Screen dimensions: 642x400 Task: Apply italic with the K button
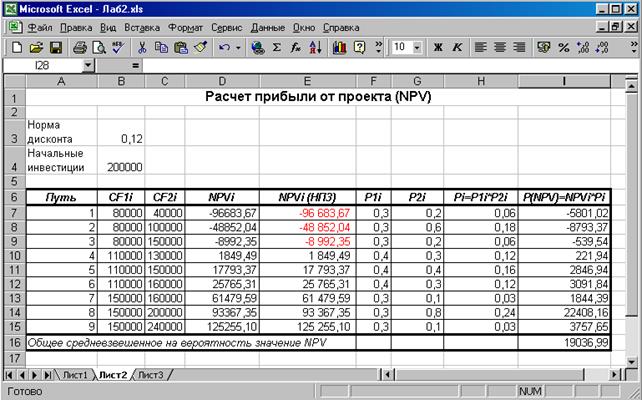click(457, 47)
